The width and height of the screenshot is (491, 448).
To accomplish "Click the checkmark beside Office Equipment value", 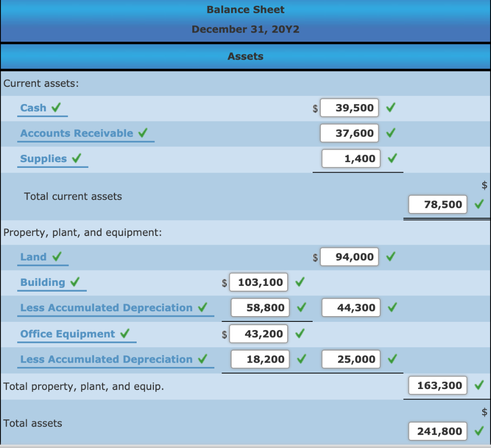I will coord(300,334).
